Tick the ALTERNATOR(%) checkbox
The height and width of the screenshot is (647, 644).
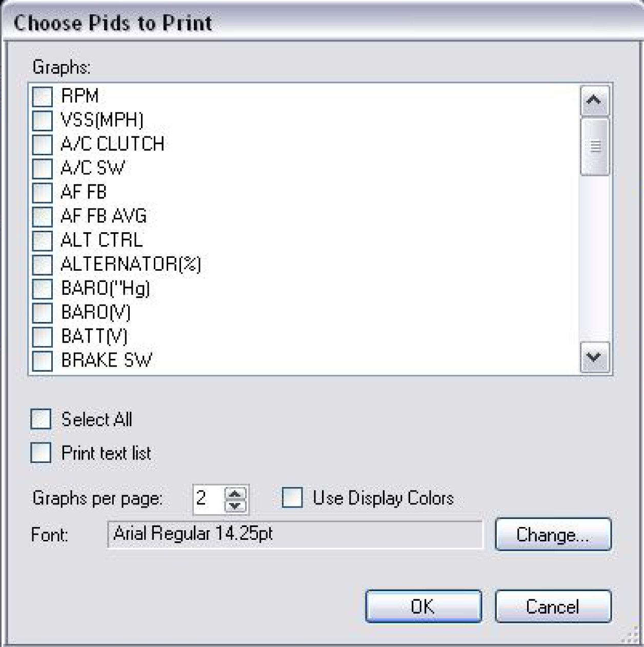click(43, 265)
